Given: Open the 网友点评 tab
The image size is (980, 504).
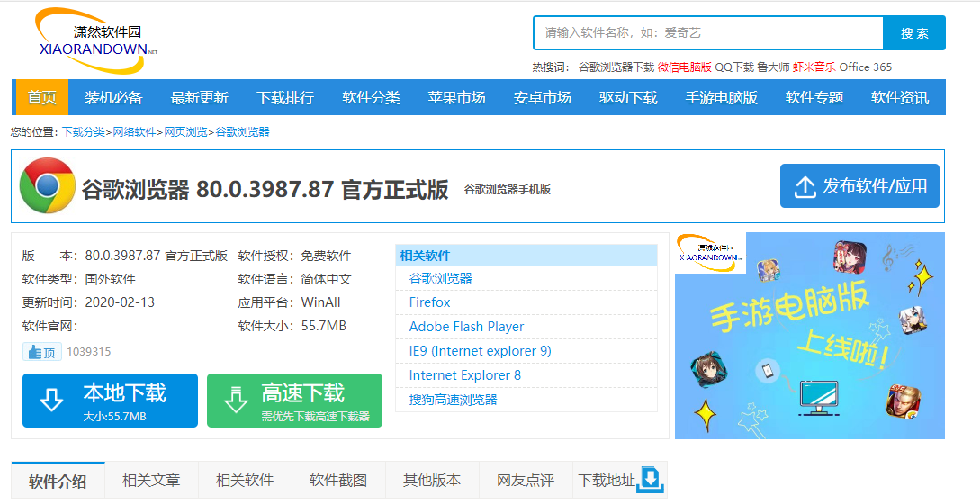Looking at the screenshot, I should tap(526, 481).
